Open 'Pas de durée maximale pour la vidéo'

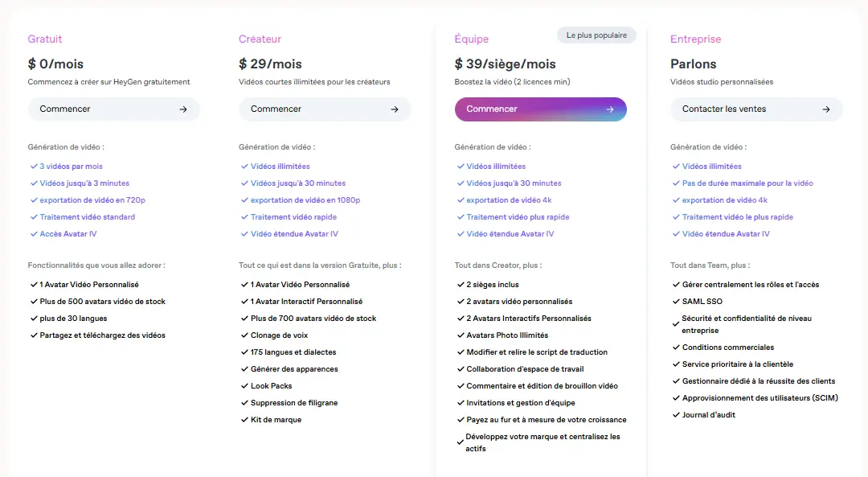pyautogui.click(x=747, y=183)
